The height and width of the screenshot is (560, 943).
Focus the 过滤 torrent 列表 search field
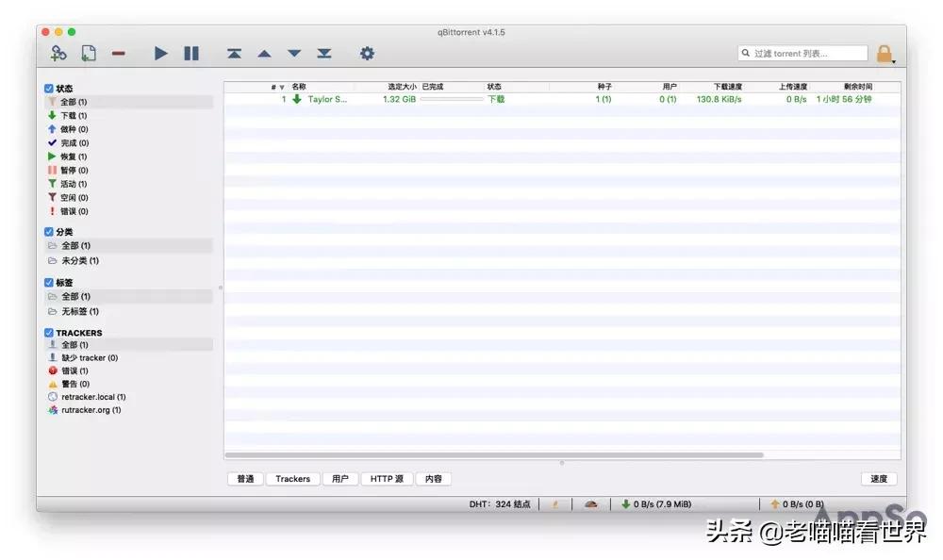pyautogui.click(x=802, y=53)
